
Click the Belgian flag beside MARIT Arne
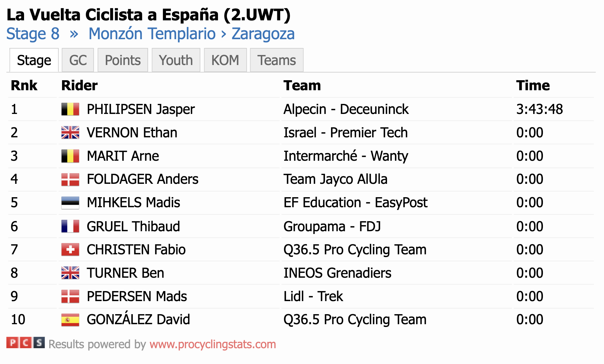click(x=70, y=156)
